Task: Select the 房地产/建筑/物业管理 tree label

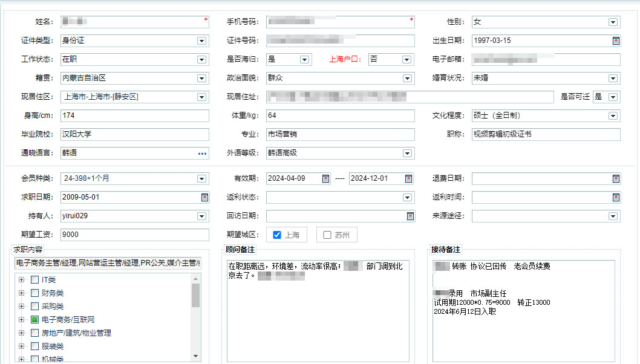Action: coord(76,333)
